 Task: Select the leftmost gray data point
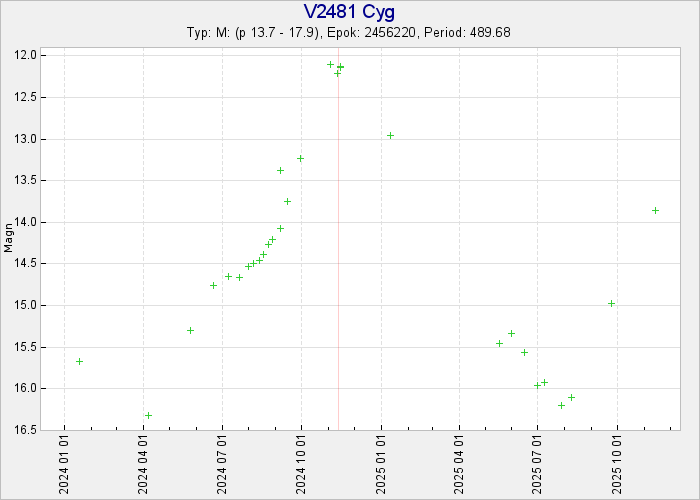(x=79, y=361)
